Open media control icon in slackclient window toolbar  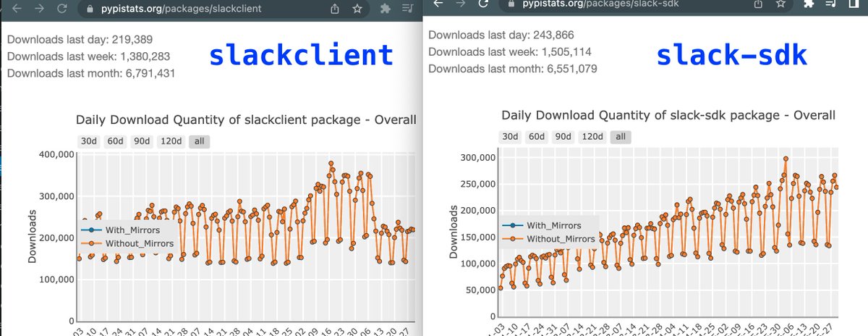[x=409, y=9]
